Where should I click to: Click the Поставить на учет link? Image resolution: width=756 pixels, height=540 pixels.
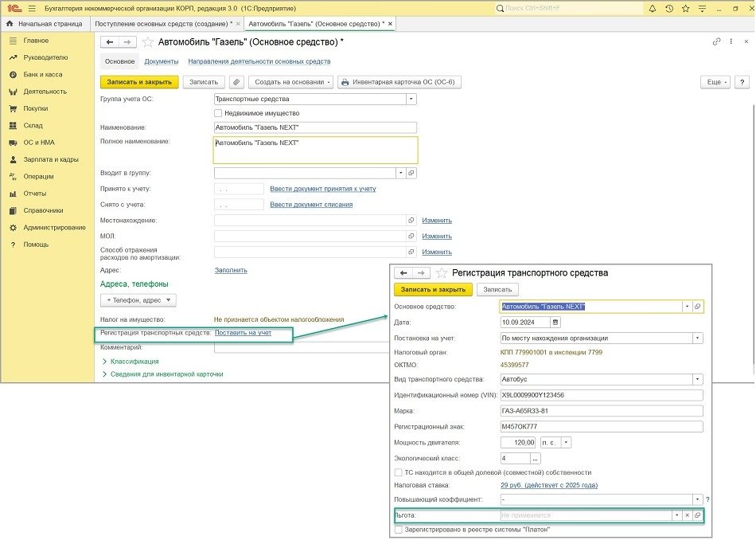[x=243, y=332]
